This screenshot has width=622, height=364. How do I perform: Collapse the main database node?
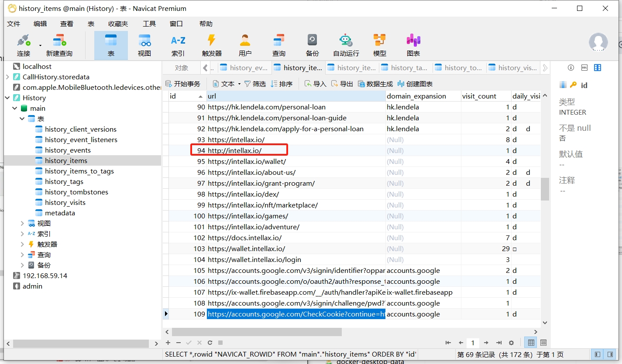[x=15, y=108]
